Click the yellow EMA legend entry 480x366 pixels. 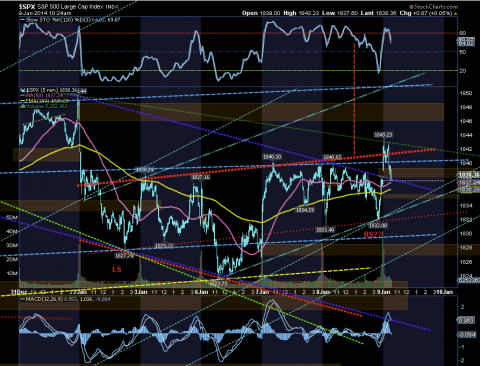point(45,100)
